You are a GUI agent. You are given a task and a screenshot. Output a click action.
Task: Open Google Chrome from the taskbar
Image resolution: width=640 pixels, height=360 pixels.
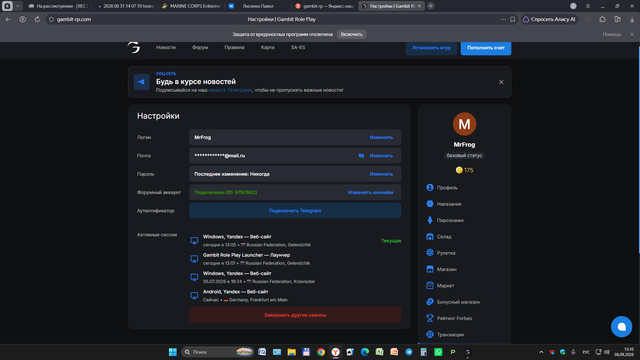(x=321, y=352)
